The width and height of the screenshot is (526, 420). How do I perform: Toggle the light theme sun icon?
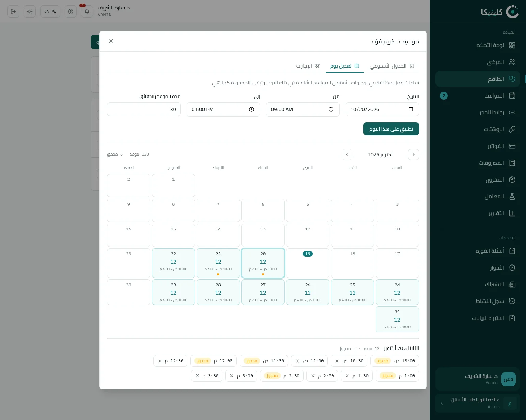click(30, 11)
